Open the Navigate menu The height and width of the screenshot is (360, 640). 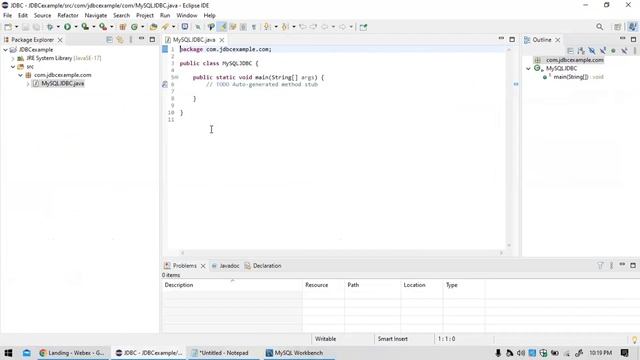coord(96,16)
